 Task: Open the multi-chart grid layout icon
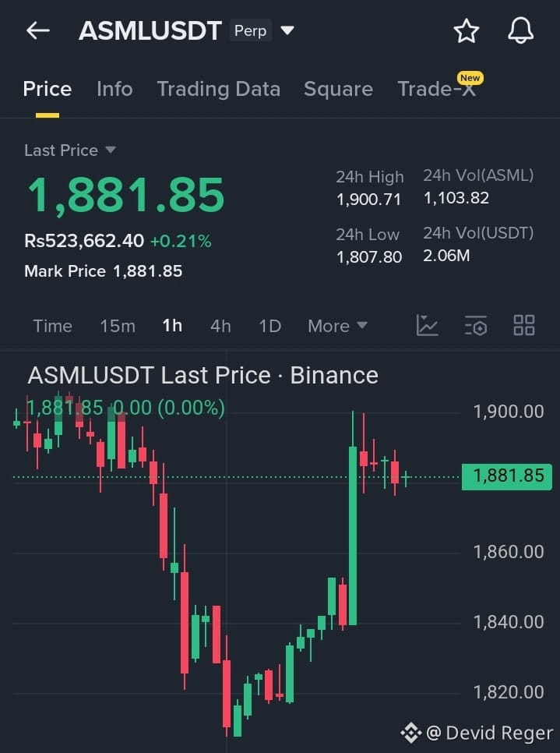coord(524,326)
